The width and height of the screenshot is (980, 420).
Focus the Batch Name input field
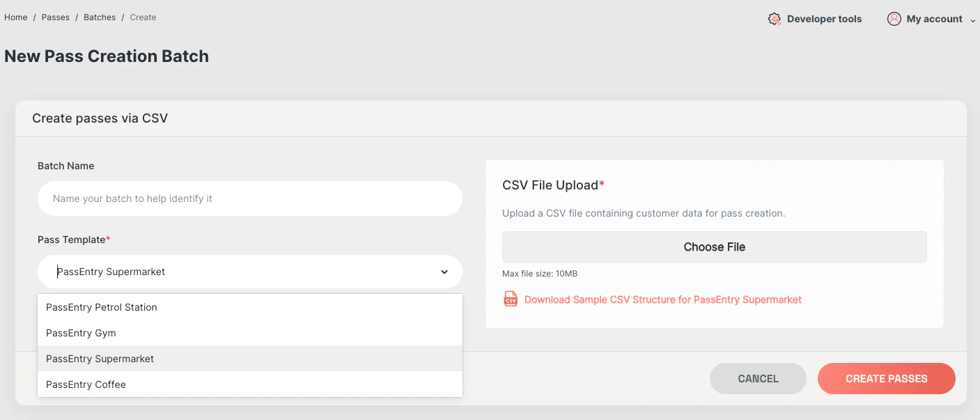coord(250,199)
